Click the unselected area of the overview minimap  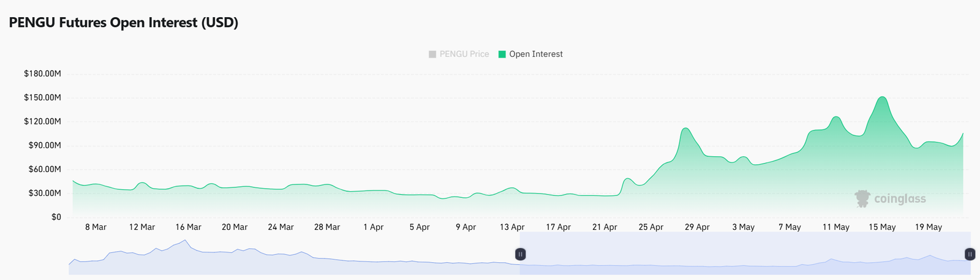click(294, 253)
